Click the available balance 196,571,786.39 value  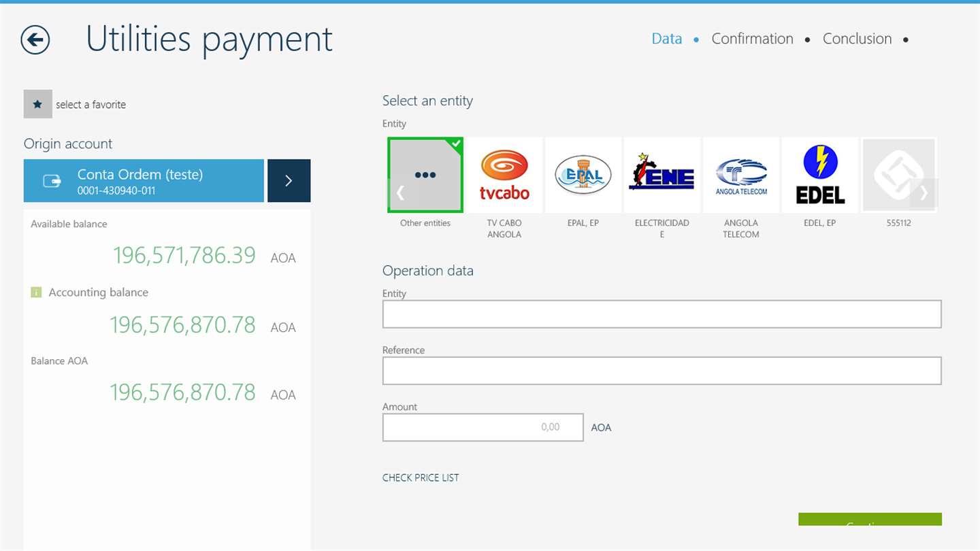pyautogui.click(x=184, y=255)
